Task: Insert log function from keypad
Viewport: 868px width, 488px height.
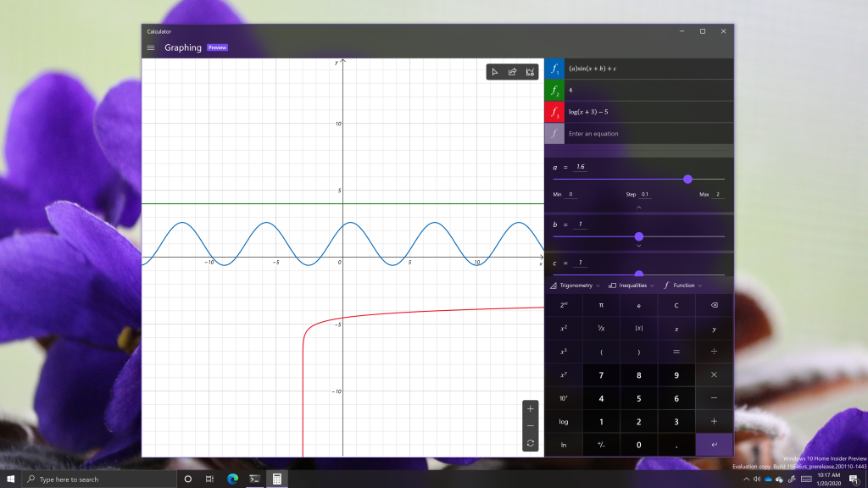Action: click(564, 422)
